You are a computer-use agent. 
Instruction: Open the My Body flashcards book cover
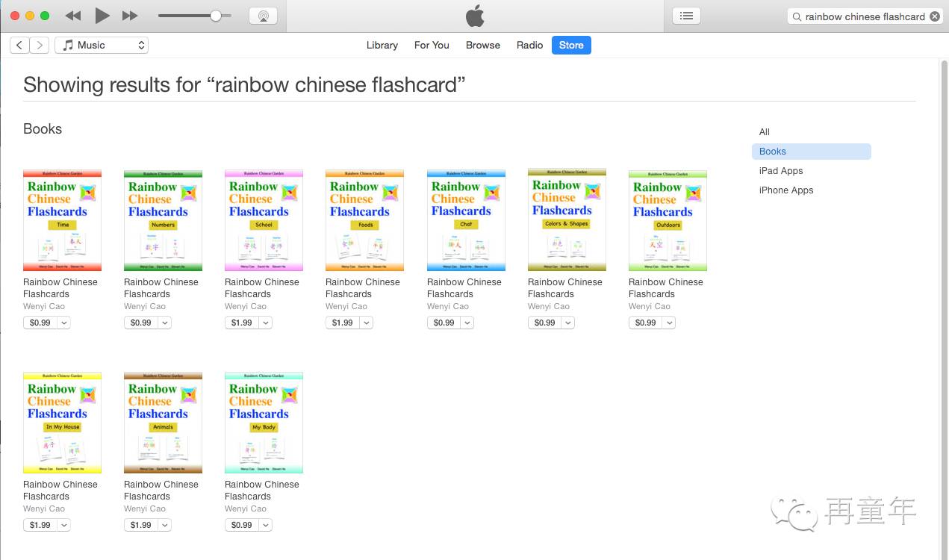click(264, 423)
